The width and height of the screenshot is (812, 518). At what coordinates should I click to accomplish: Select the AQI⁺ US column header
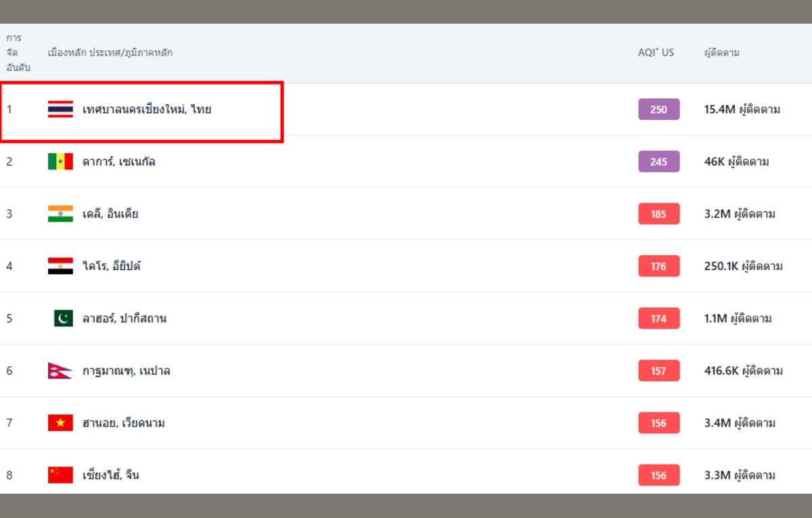point(656,53)
